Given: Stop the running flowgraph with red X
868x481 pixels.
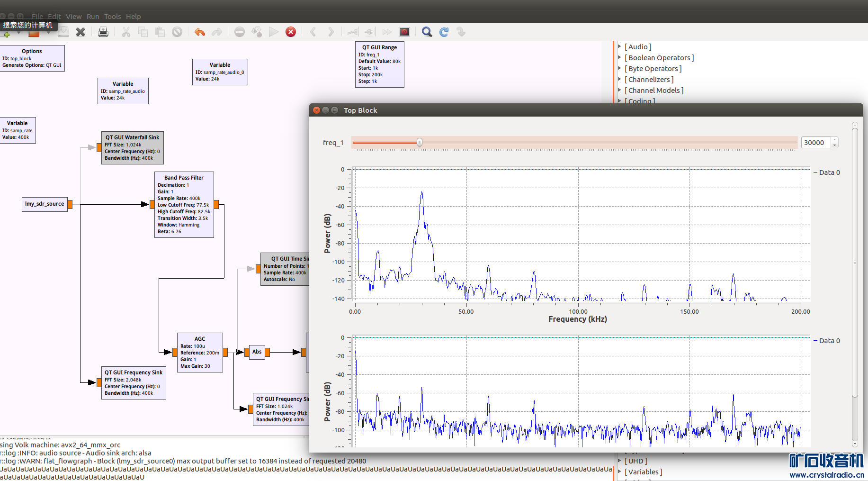Looking at the screenshot, I should [x=291, y=32].
